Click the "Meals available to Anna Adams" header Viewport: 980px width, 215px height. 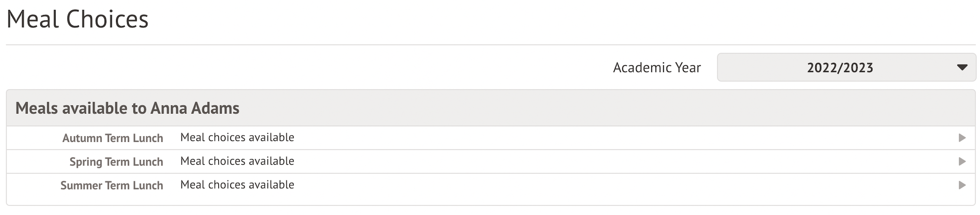tap(127, 108)
